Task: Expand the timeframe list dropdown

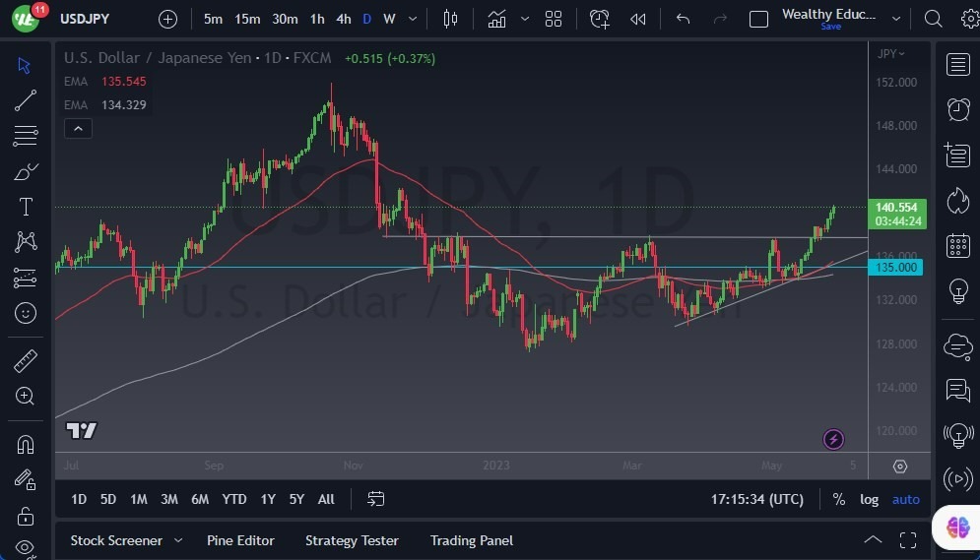Action: pyautogui.click(x=413, y=20)
